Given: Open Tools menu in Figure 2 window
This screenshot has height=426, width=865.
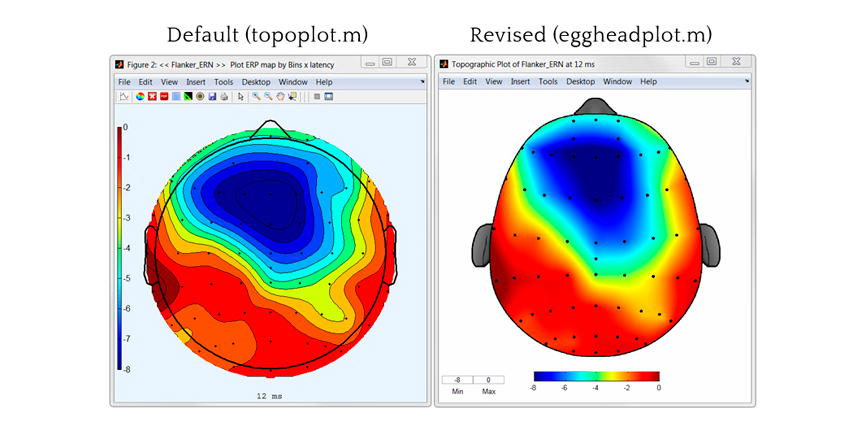Looking at the screenshot, I should 224,81.
